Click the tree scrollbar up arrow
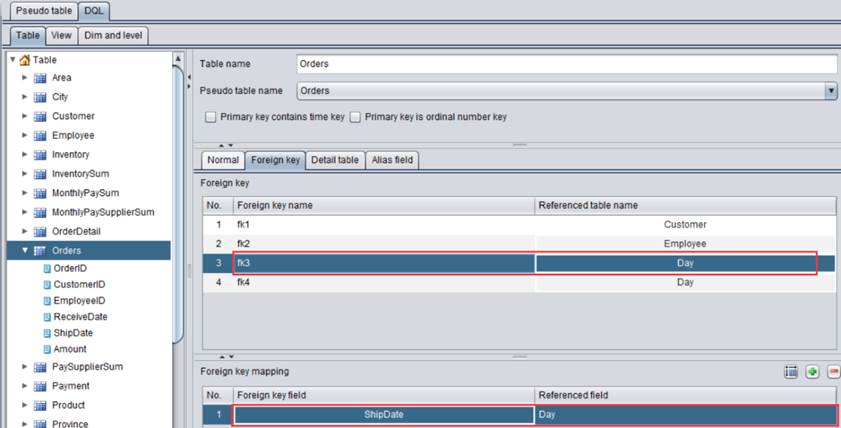Screen dimensions: 841x428 pos(178,58)
